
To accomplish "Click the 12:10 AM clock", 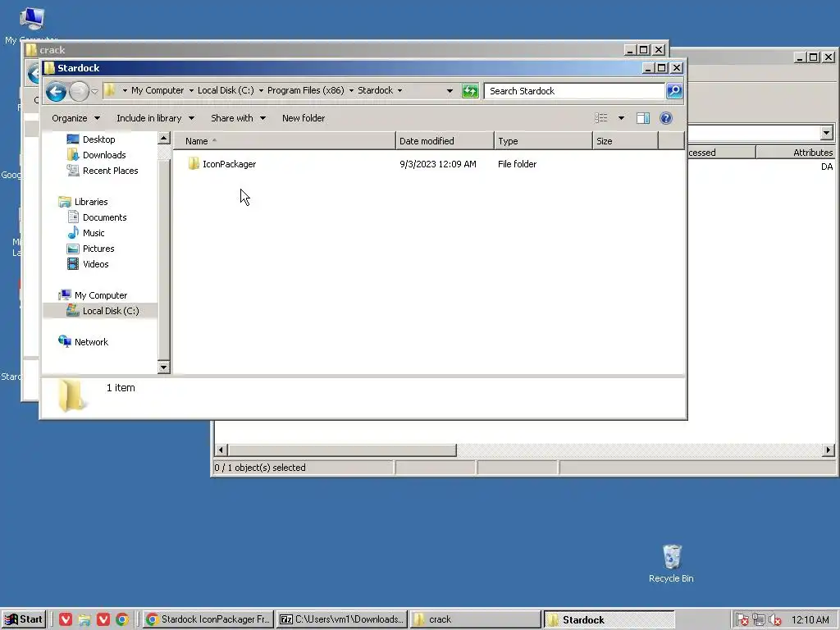I will [x=810, y=619].
